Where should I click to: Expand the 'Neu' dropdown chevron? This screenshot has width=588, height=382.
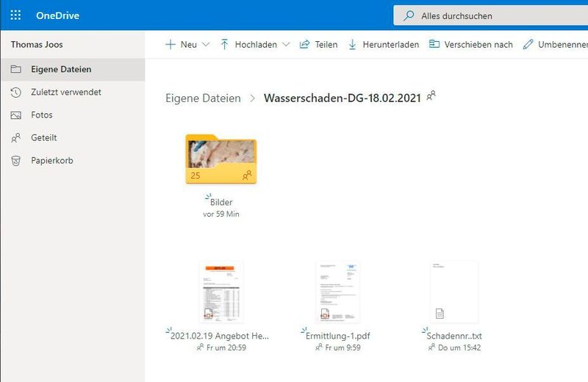click(x=206, y=44)
